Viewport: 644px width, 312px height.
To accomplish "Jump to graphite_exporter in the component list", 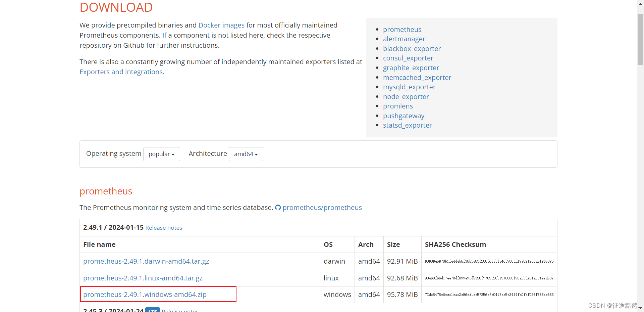I will (411, 68).
